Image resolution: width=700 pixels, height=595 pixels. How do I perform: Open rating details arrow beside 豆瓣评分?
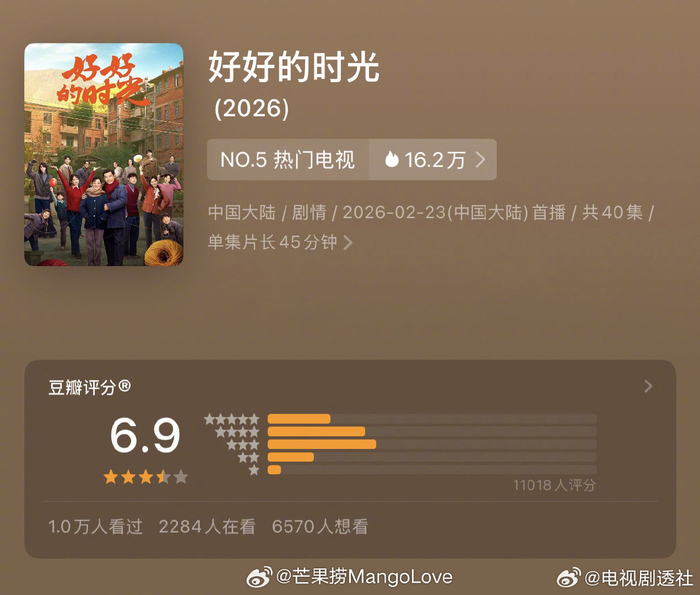[x=648, y=387]
